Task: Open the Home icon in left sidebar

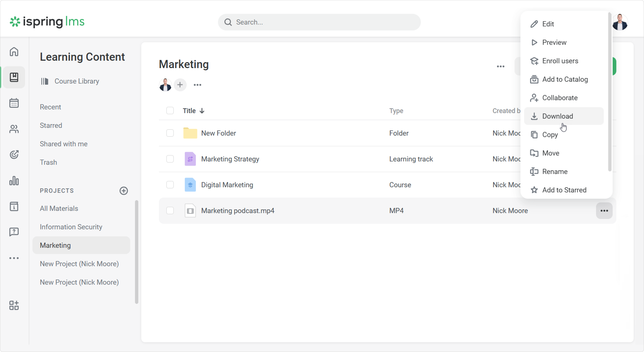Action: pyautogui.click(x=14, y=52)
